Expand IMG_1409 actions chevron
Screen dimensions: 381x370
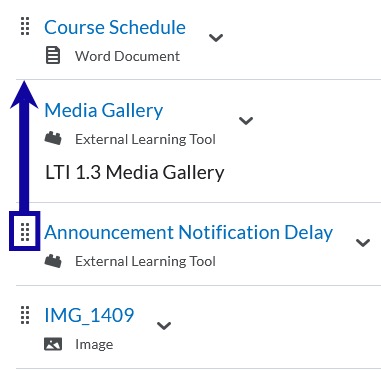pos(164,325)
